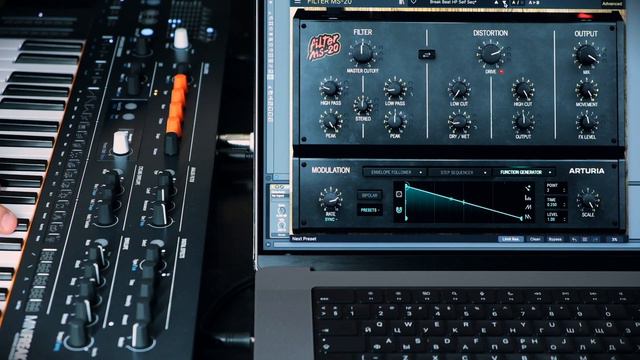Image resolution: width=640 pixels, height=360 pixels.
Task: Click the Low Cut knob
Action: (459, 89)
